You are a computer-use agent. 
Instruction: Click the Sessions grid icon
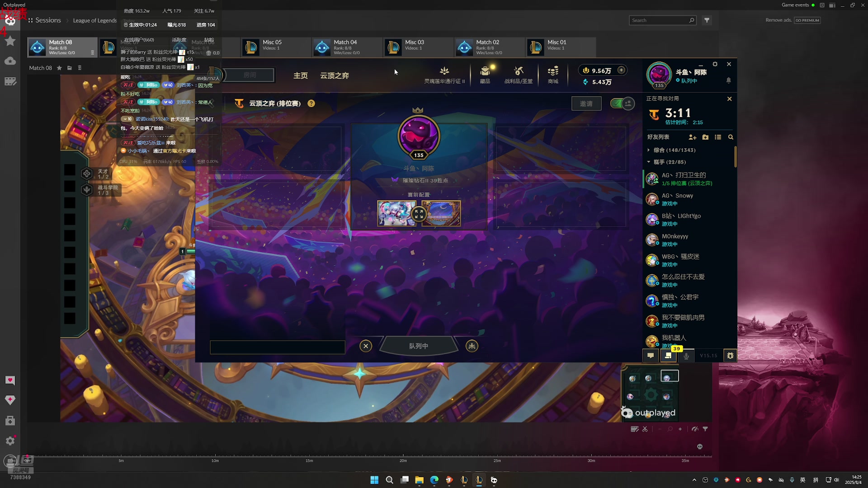(x=30, y=20)
